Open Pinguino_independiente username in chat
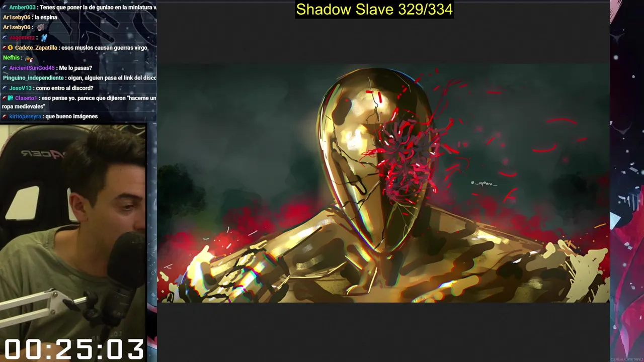 point(33,78)
